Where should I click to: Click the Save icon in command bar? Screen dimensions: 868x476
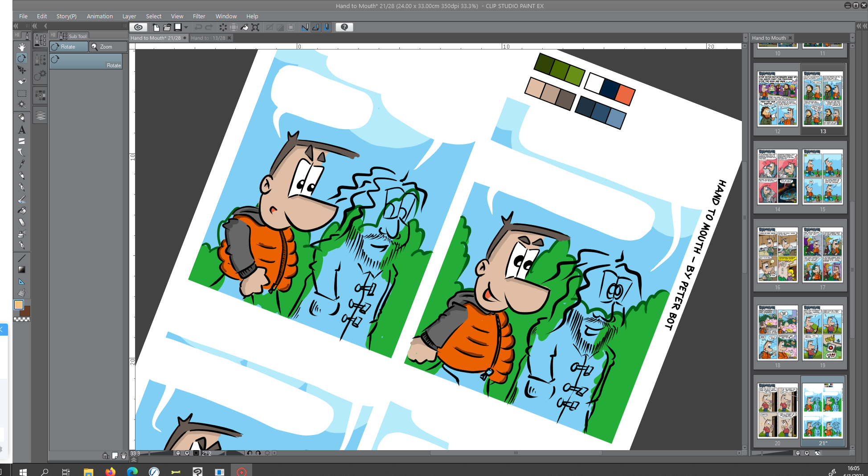click(x=178, y=27)
